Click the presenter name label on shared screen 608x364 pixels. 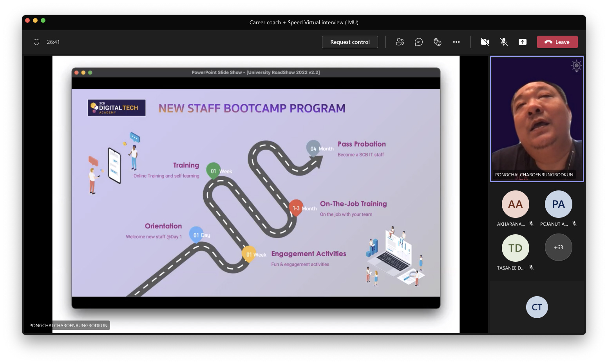pyautogui.click(x=69, y=325)
